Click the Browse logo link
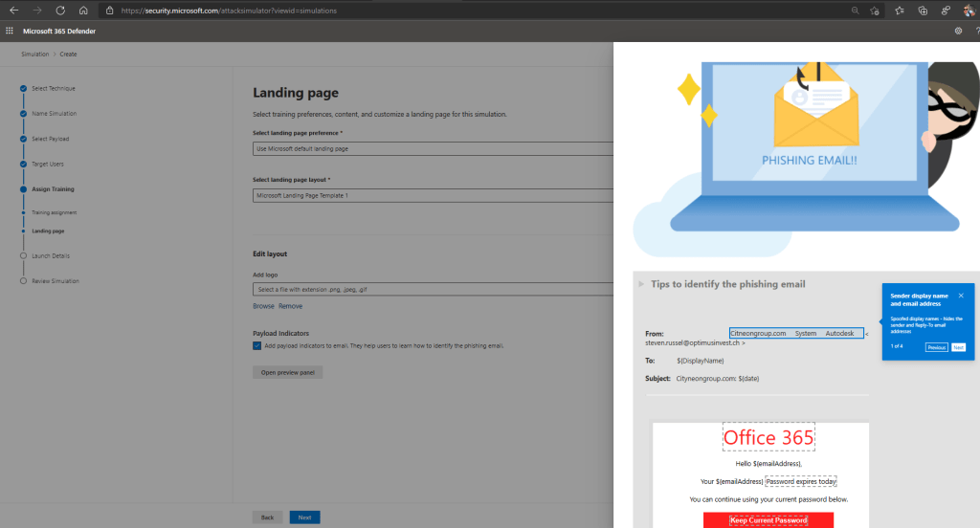 [263, 306]
